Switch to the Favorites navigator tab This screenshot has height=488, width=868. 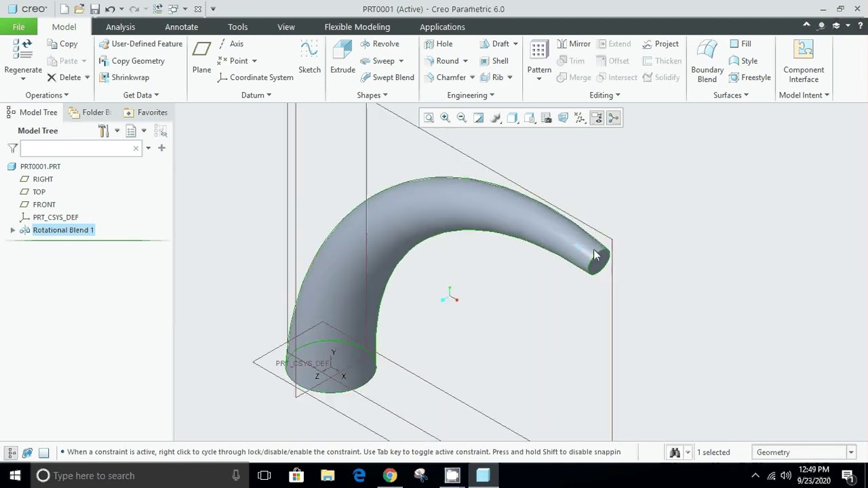click(x=146, y=113)
